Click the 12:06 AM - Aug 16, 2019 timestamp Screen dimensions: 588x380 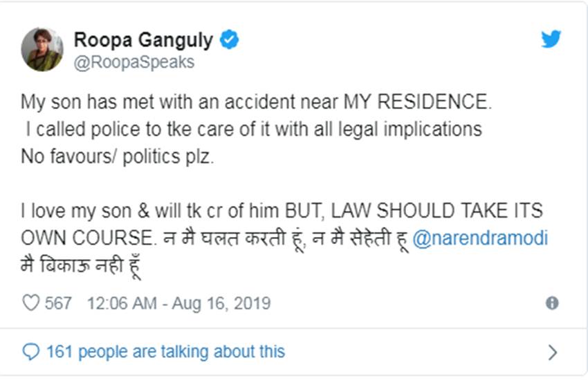coord(178,303)
